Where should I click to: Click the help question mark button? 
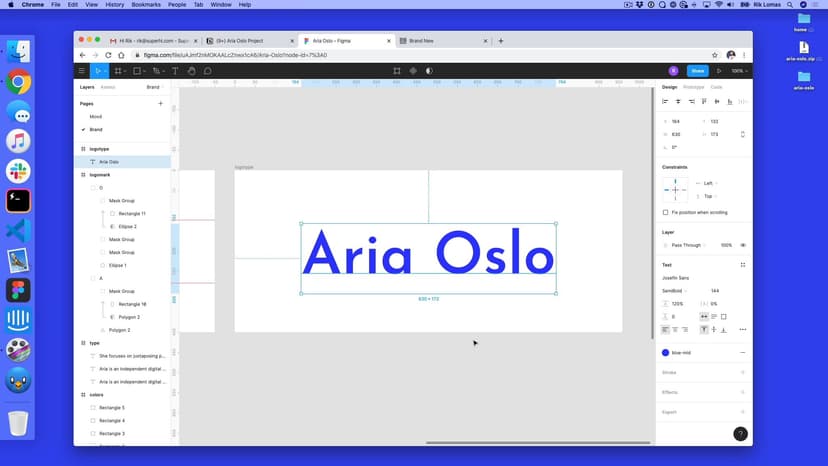pyautogui.click(x=740, y=434)
